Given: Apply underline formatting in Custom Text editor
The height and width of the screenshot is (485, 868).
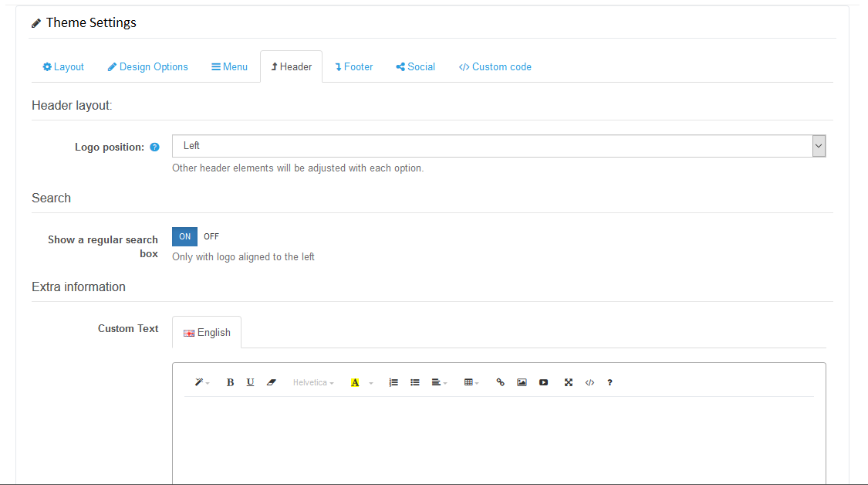Looking at the screenshot, I should click(x=250, y=382).
